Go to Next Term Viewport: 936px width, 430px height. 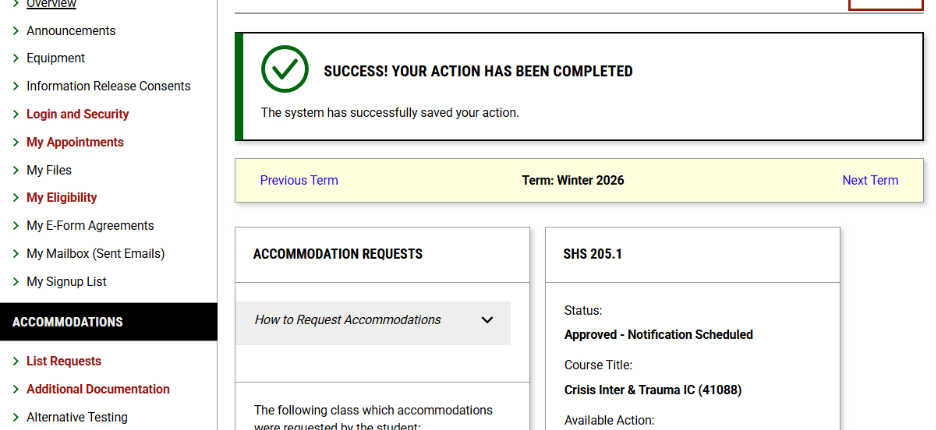(x=870, y=181)
